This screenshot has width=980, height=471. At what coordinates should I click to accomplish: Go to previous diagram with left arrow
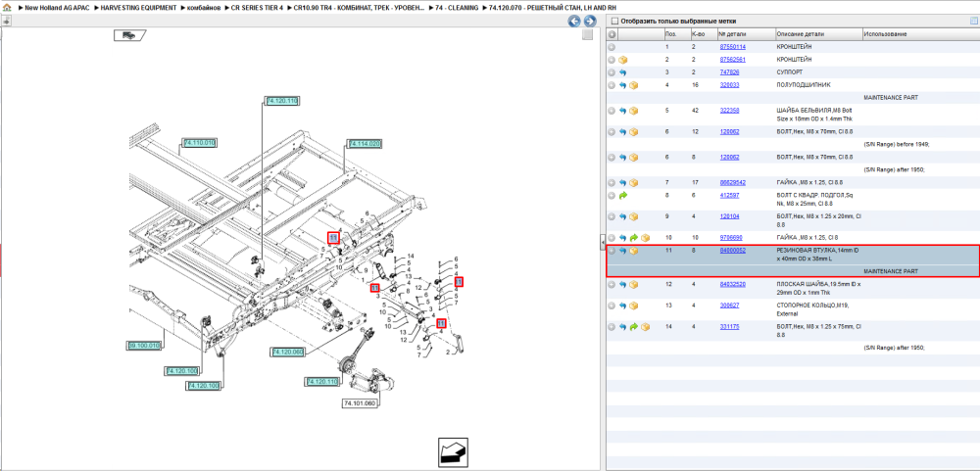573,22
